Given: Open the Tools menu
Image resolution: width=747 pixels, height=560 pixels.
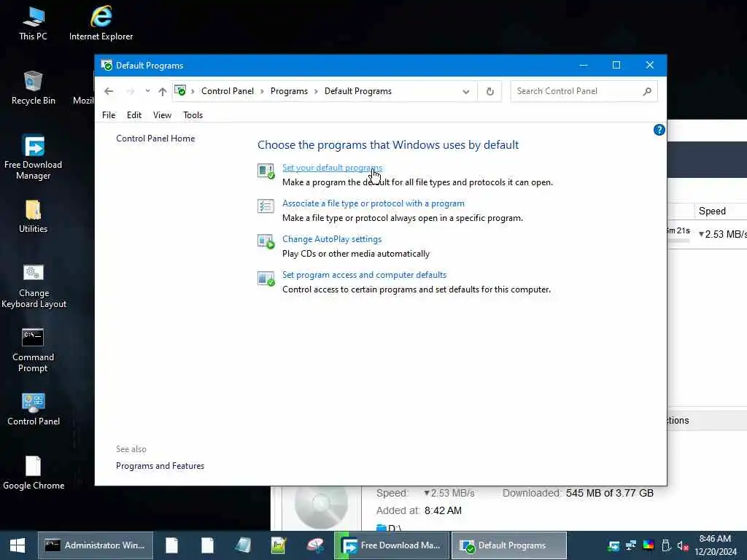Looking at the screenshot, I should [x=193, y=115].
